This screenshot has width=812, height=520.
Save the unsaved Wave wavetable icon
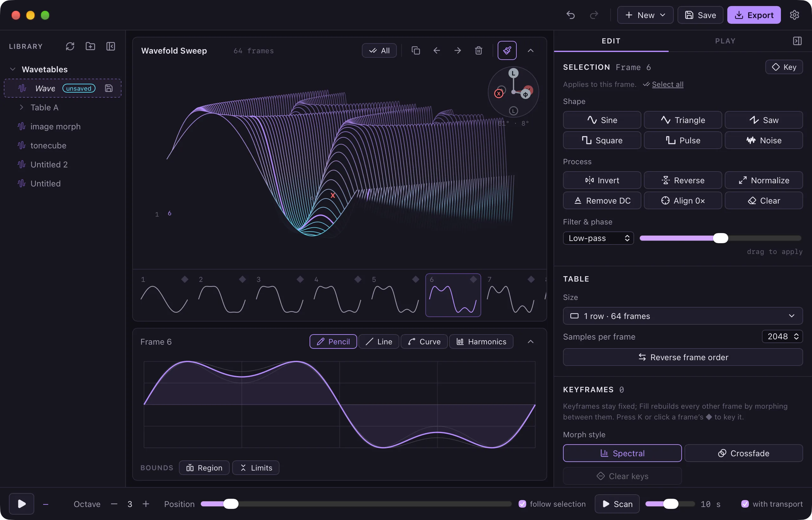click(x=109, y=88)
